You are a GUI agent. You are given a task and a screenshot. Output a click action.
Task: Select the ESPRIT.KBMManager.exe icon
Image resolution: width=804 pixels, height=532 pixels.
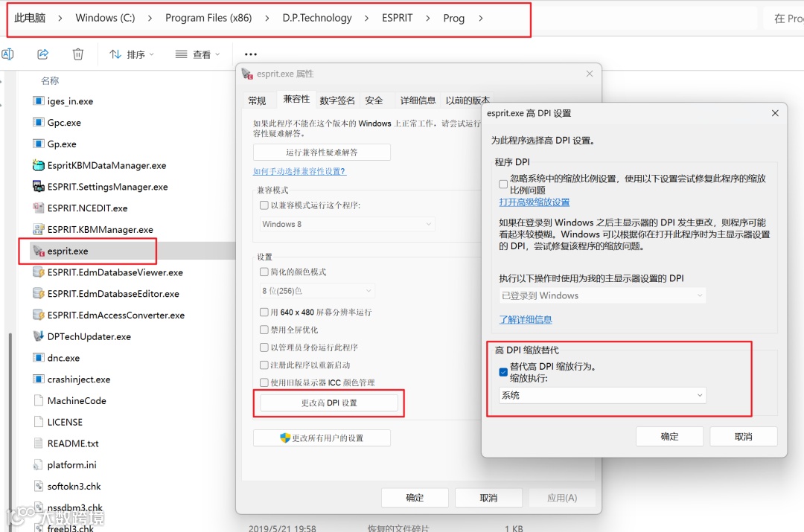(39, 229)
